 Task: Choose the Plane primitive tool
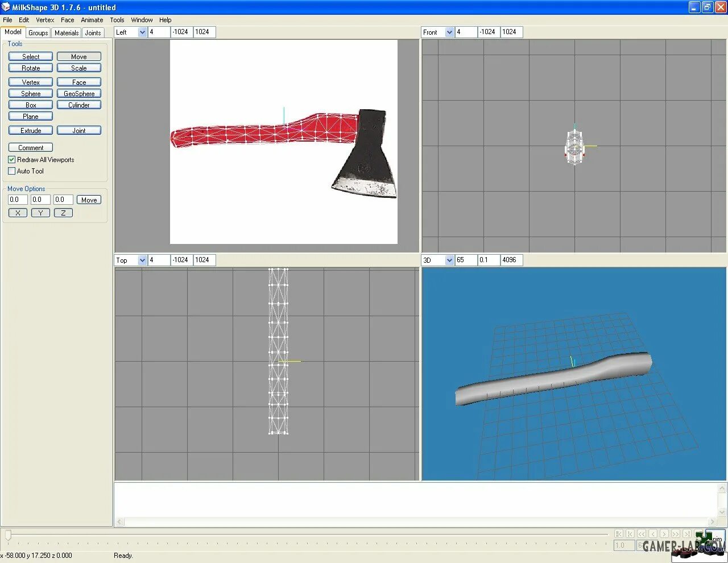pos(31,116)
